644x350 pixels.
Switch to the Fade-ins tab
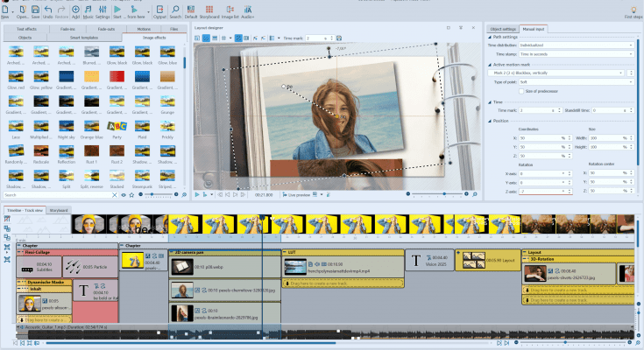coord(67,29)
